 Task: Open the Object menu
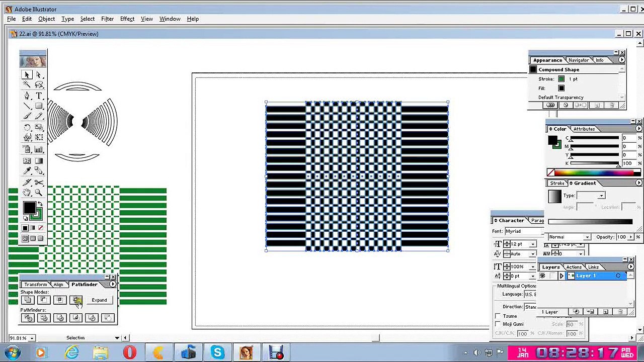[46, 19]
